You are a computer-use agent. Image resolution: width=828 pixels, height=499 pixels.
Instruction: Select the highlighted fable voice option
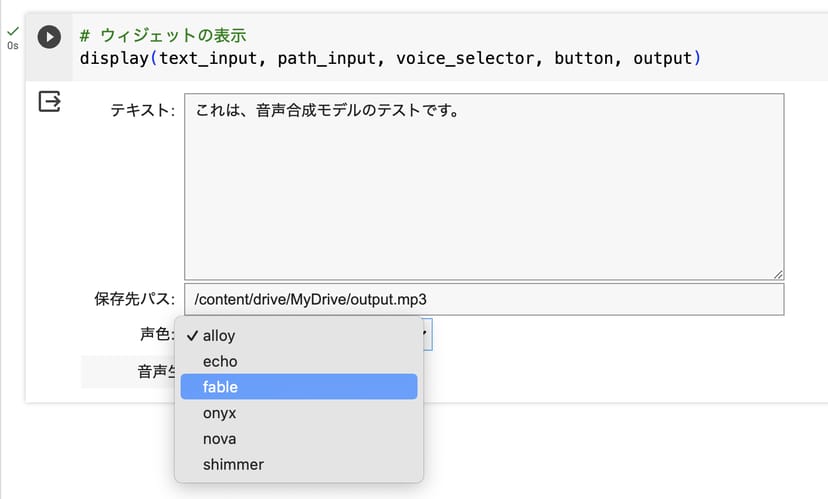pyautogui.click(x=220, y=387)
